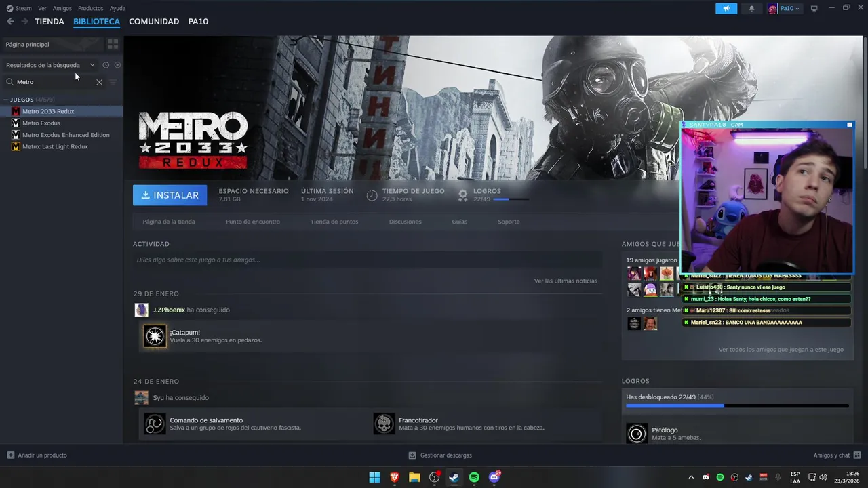Open the volume speaker tray icon
This screenshot has height=488, width=868.
pos(823,477)
